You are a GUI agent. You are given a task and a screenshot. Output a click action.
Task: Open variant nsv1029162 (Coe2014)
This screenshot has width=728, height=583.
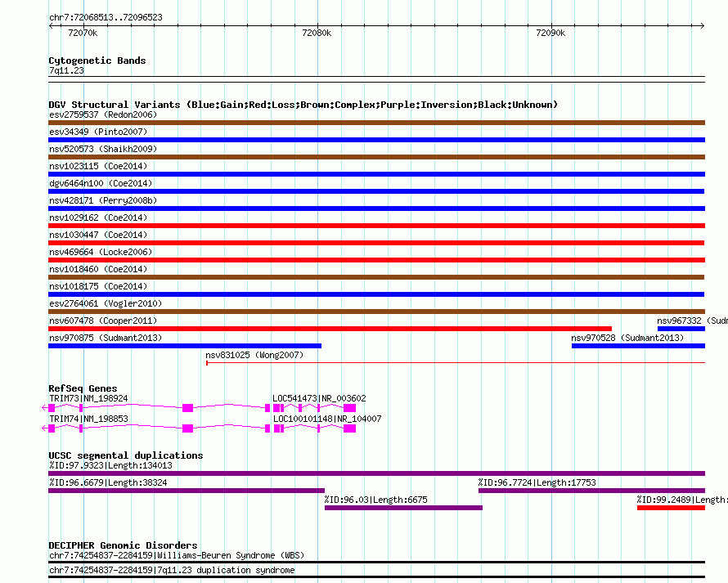[98, 218]
